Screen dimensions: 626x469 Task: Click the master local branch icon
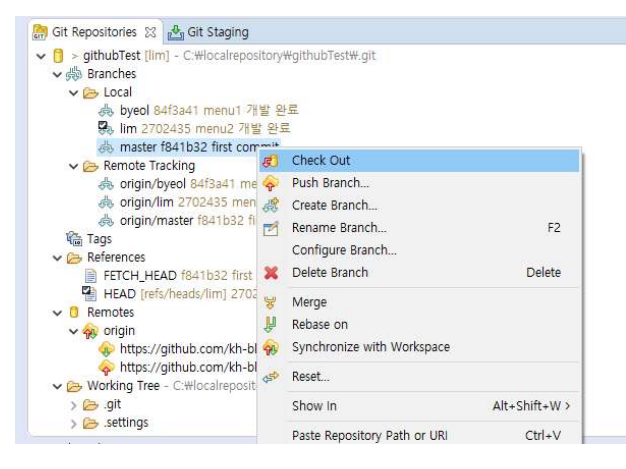coord(106,147)
